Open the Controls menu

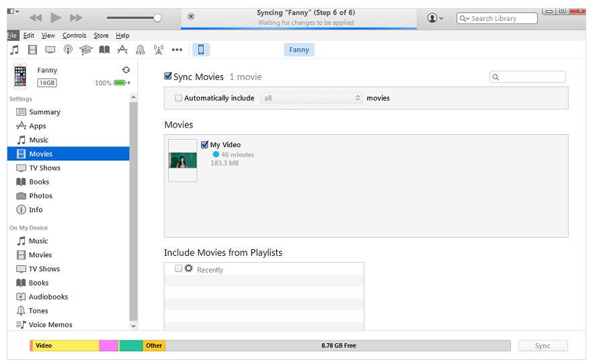click(x=74, y=36)
